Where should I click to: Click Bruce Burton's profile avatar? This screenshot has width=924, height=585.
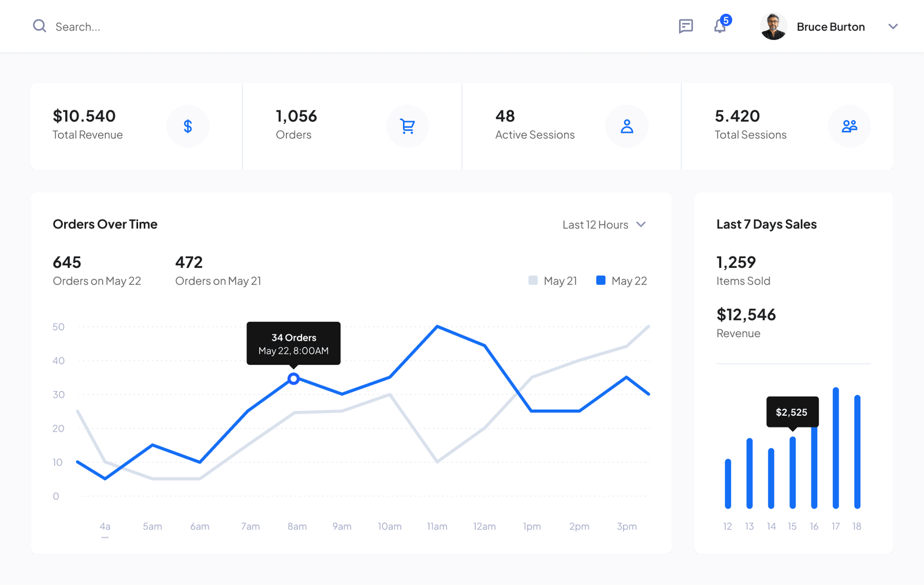(x=773, y=27)
